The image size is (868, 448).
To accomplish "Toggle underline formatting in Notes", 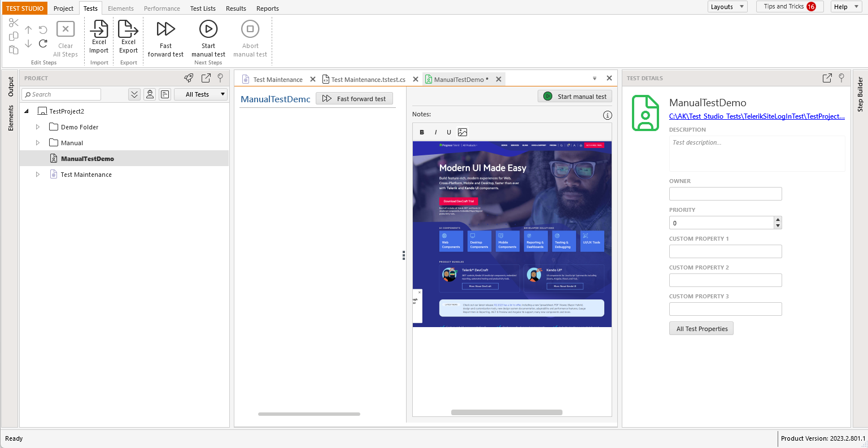I will [x=449, y=132].
